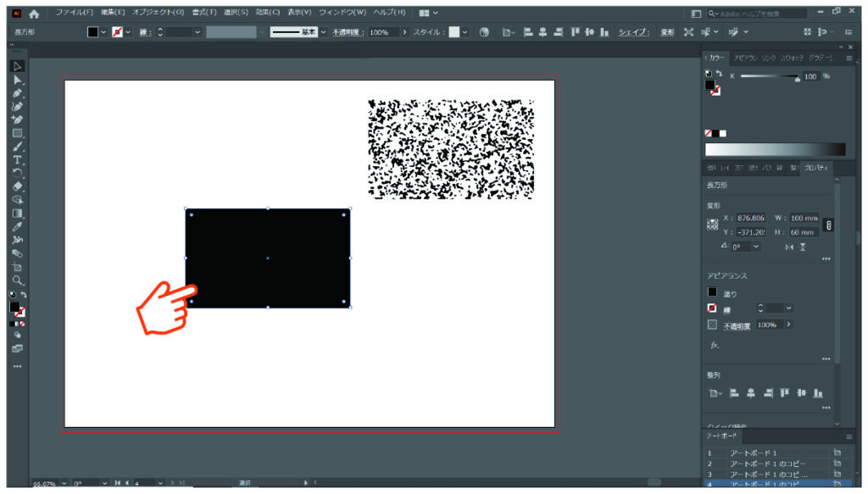Select the Eraser tool

pos(17,186)
